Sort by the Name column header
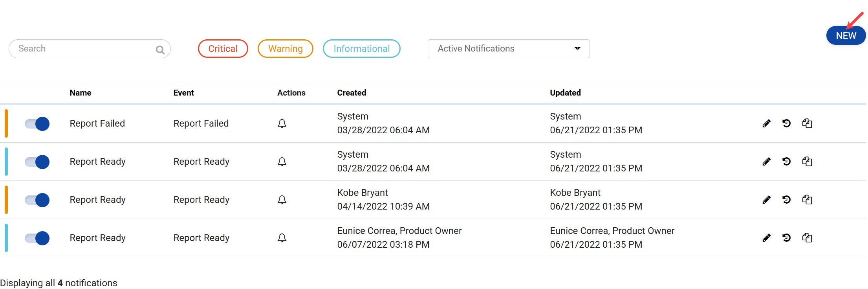 point(81,93)
